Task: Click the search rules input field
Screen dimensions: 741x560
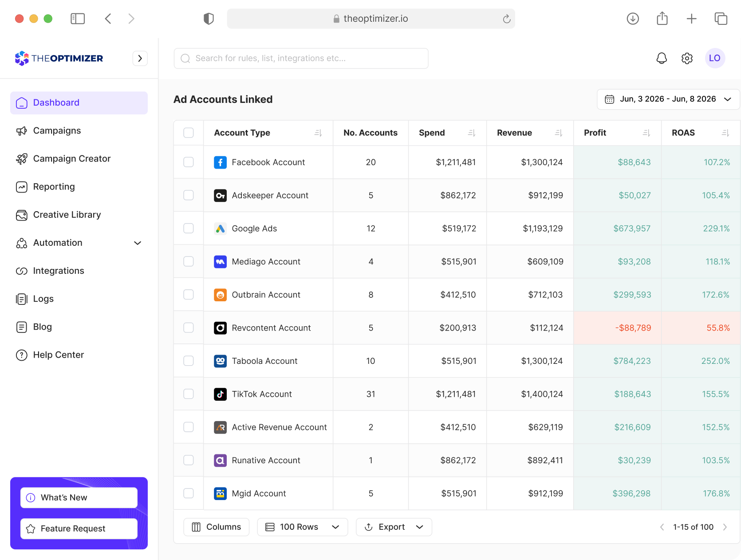Action: tap(301, 59)
